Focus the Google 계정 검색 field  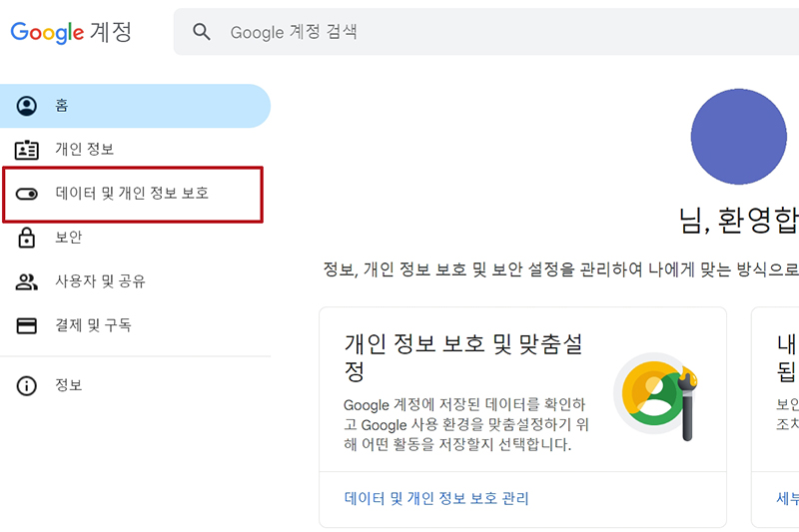click(486, 32)
